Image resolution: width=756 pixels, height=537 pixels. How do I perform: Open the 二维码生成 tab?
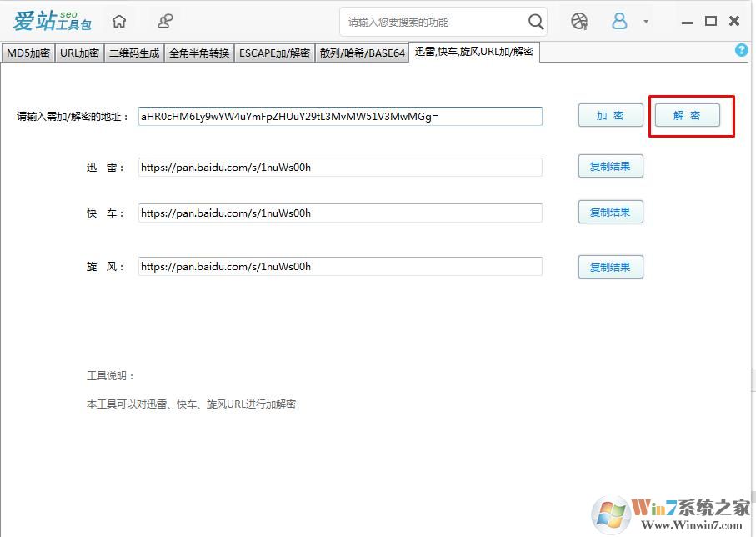(134, 53)
